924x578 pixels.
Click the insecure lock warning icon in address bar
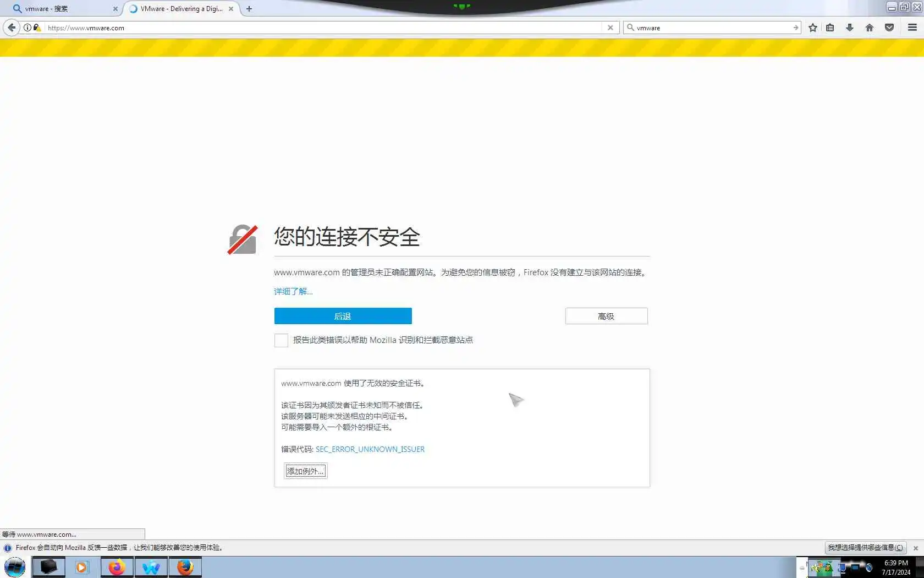(x=37, y=28)
